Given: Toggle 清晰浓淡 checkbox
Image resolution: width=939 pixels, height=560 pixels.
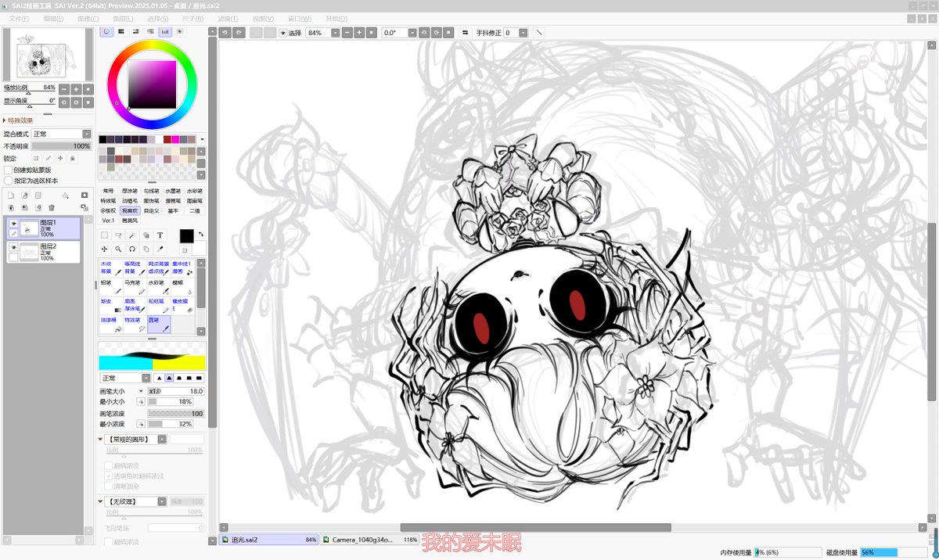Looking at the screenshot, I should [x=108, y=486].
